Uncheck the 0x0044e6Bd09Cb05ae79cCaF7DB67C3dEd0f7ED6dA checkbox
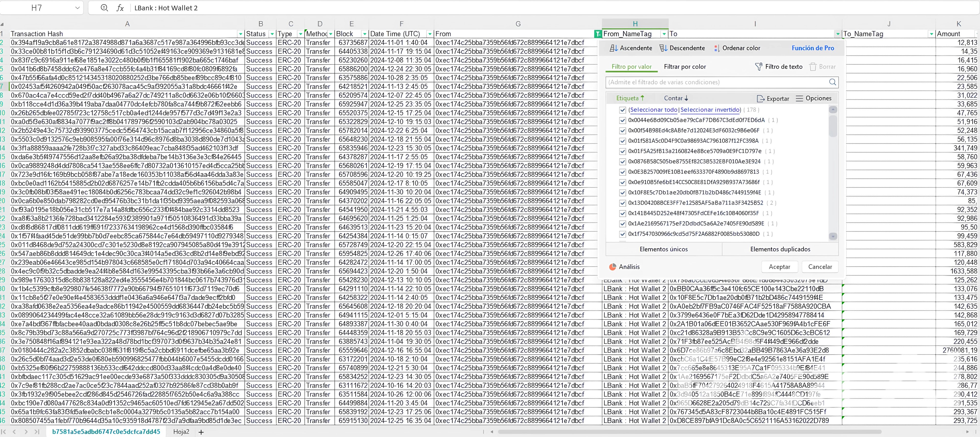Image resolution: width=980 pixels, height=437 pixels. point(622,120)
